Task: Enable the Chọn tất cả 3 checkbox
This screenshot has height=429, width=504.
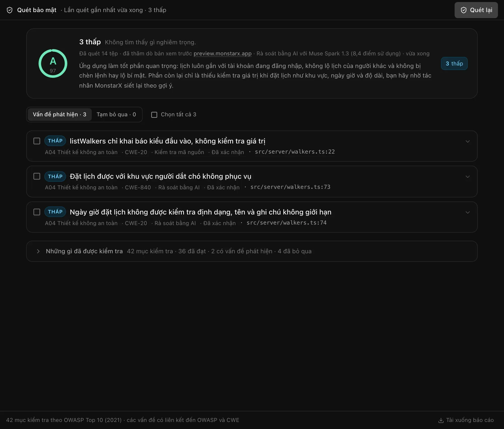Action: pos(154,115)
